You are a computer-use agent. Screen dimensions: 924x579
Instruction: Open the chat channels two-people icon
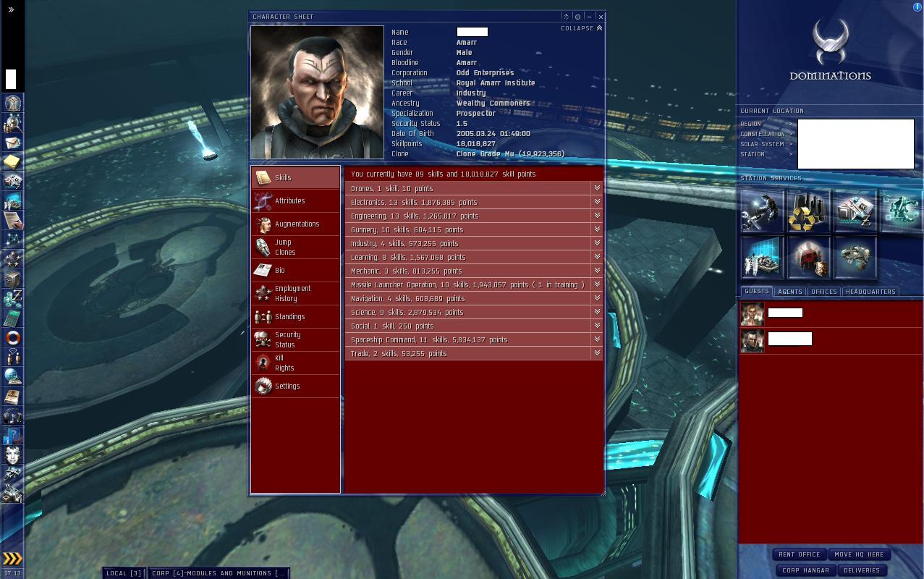click(x=12, y=357)
